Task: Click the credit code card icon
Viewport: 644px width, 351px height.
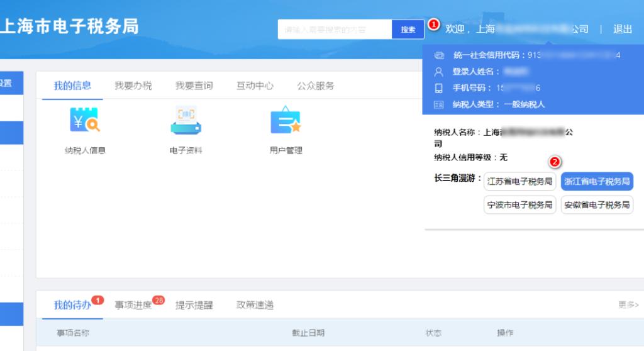Action: coord(439,55)
